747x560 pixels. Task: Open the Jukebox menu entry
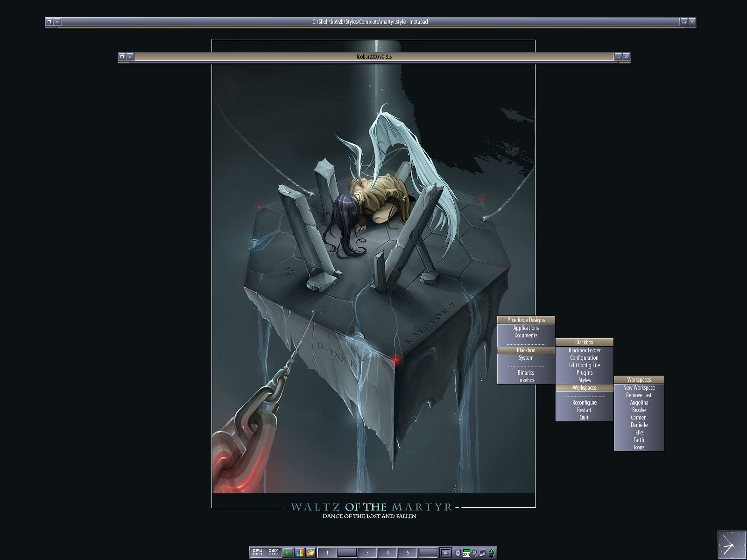[x=526, y=380]
